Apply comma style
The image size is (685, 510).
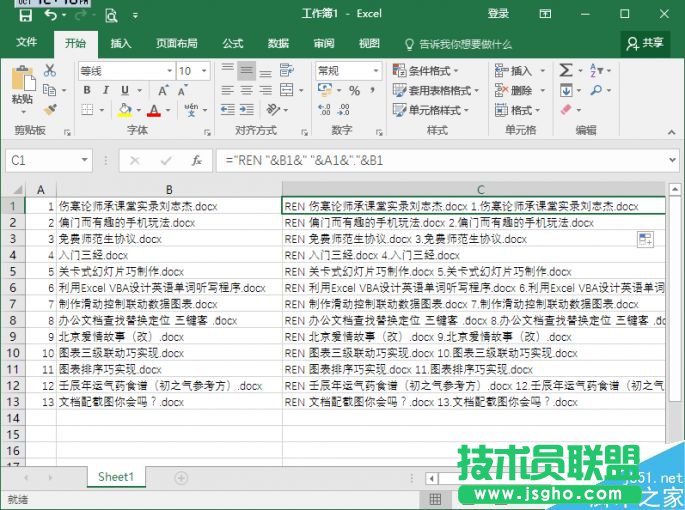(373, 90)
